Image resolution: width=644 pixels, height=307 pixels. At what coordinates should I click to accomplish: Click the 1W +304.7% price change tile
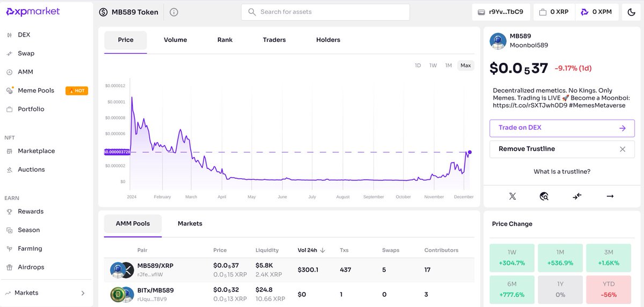pos(512,257)
